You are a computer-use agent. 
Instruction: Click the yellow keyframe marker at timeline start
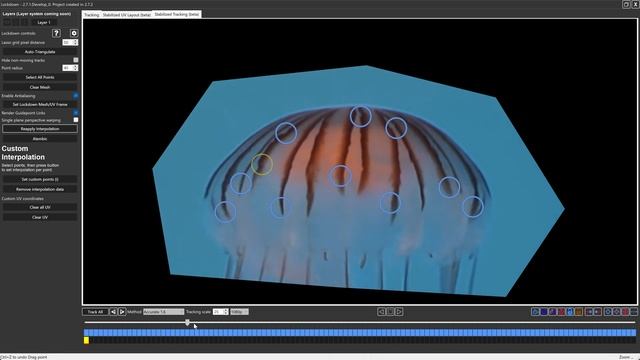[86, 340]
